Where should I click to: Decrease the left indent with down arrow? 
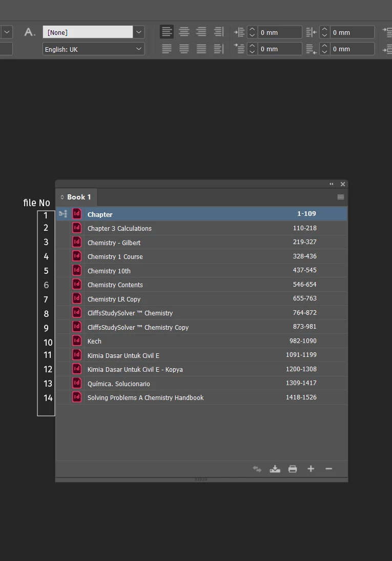tap(252, 35)
